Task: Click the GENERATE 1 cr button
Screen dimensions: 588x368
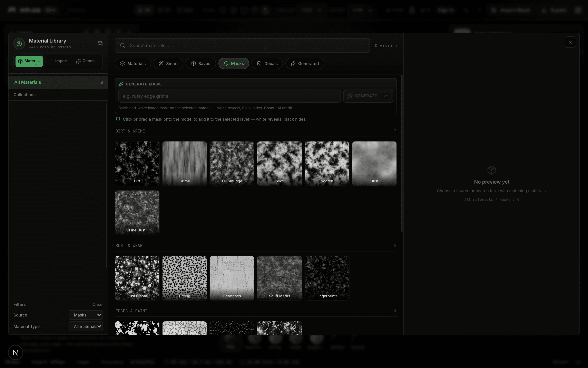Action: point(368,96)
